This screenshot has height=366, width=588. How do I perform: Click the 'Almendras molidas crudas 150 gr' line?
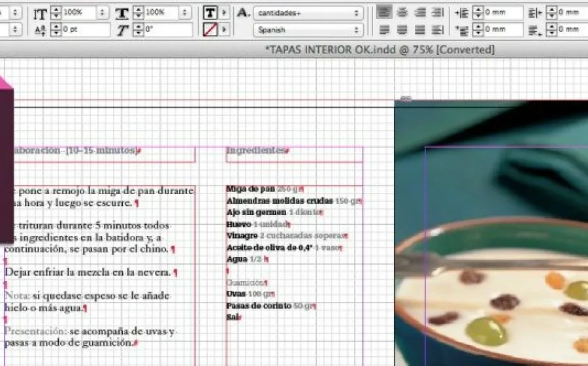coord(294,201)
